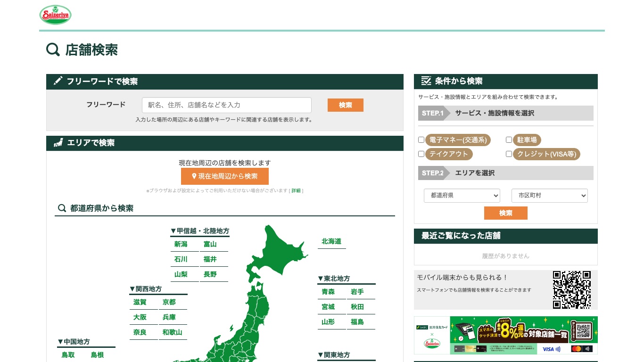Choose 福島 prefecture

click(x=357, y=322)
